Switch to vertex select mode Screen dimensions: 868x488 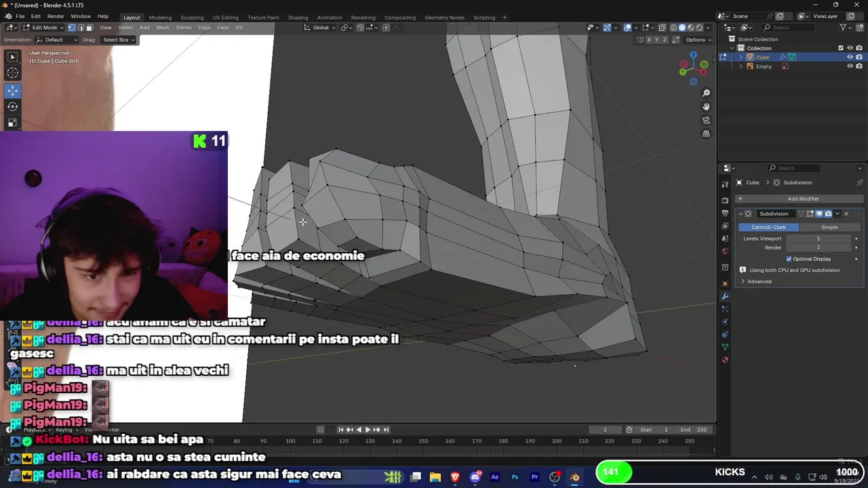click(72, 28)
